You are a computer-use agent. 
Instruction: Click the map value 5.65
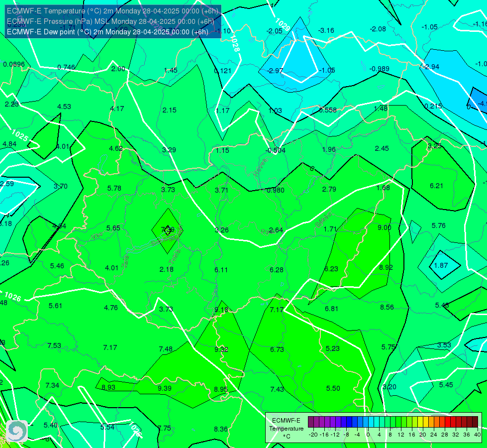click(x=113, y=228)
